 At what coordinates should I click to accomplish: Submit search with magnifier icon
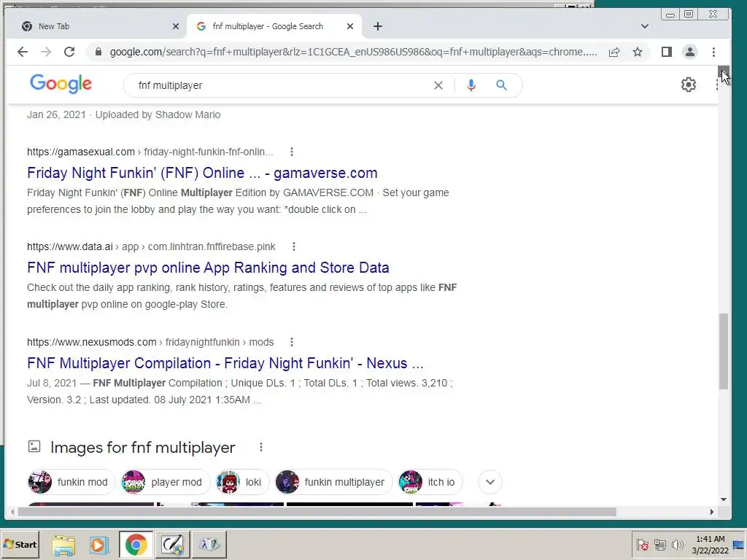(x=501, y=85)
